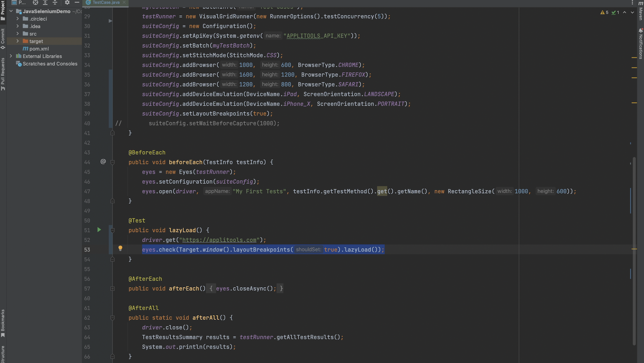Open the editor tabs three-dot menu
Viewport: 644px width, 363px height.
(632, 3)
